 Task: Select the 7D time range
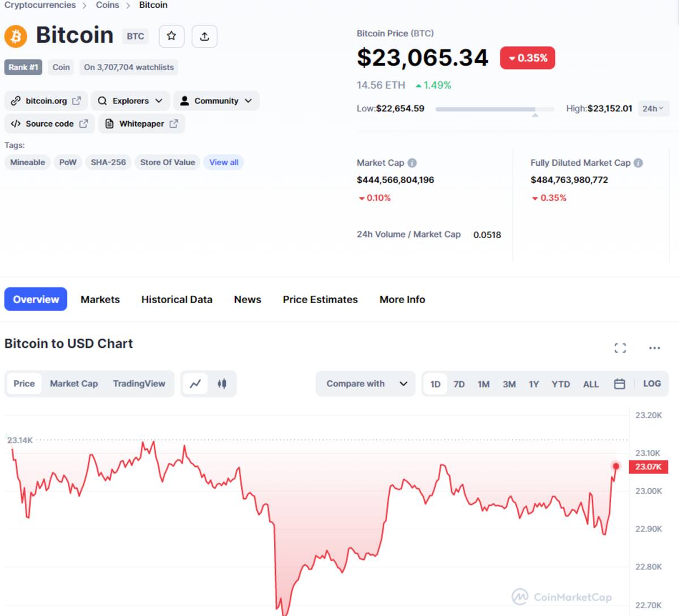pos(459,384)
